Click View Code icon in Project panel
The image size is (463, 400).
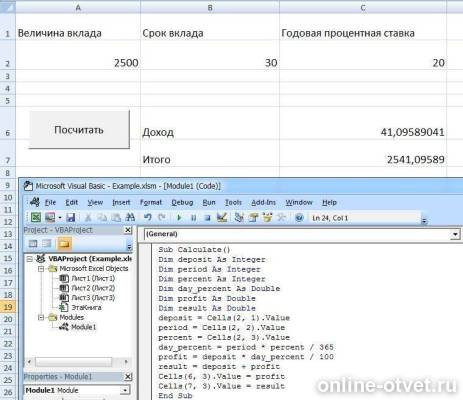pyautogui.click(x=33, y=244)
